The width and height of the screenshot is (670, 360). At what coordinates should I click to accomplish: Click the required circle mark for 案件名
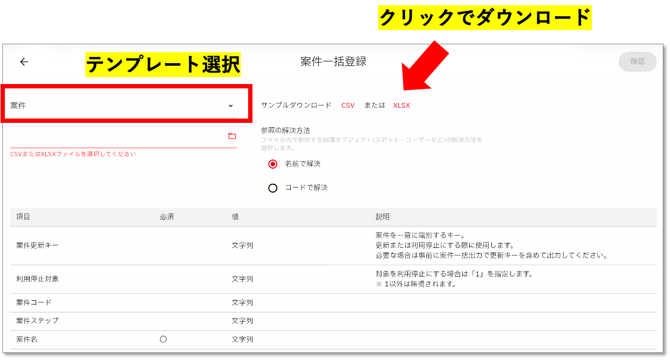click(163, 340)
